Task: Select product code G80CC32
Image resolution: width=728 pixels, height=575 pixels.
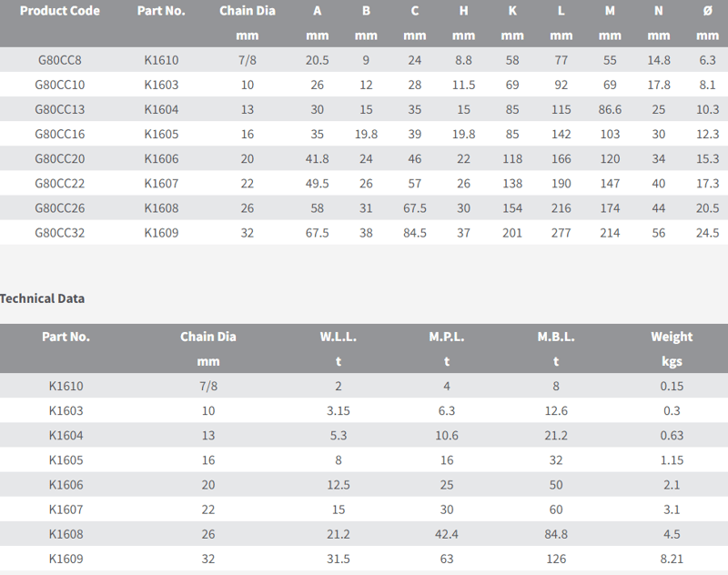Action: pyautogui.click(x=60, y=233)
